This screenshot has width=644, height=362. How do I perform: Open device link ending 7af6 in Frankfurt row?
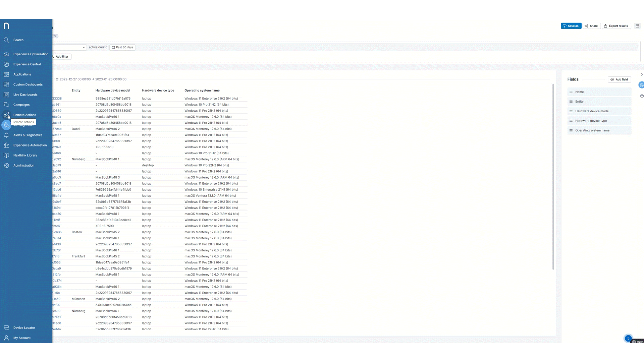coord(56,256)
